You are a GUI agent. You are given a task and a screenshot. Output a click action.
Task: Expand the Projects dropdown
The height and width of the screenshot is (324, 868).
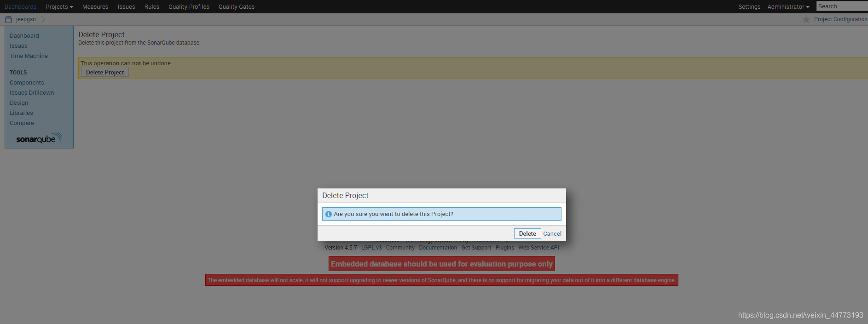coord(59,6)
